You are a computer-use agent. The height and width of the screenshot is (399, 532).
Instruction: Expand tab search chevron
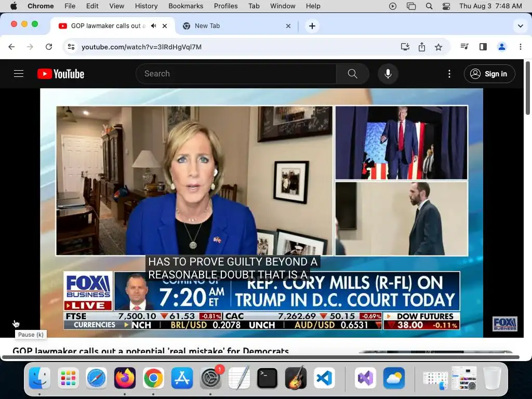pyautogui.click(x=521, y=26)
